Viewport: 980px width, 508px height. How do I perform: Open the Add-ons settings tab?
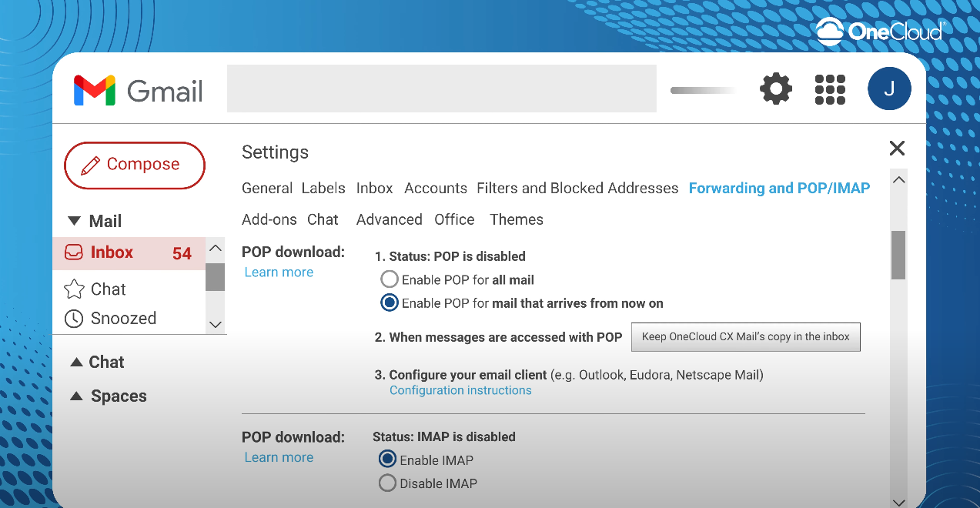(x=269, y=220)
